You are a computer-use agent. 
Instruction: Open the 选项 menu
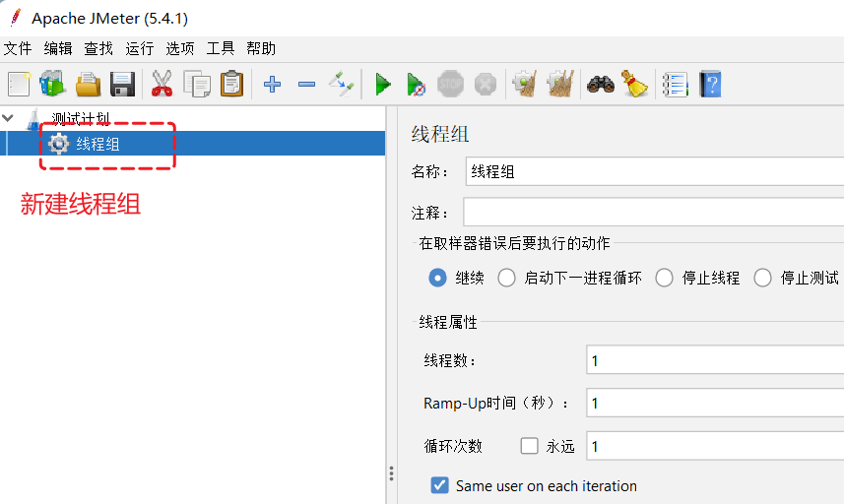pyautogui.click(x=180, y=48)
